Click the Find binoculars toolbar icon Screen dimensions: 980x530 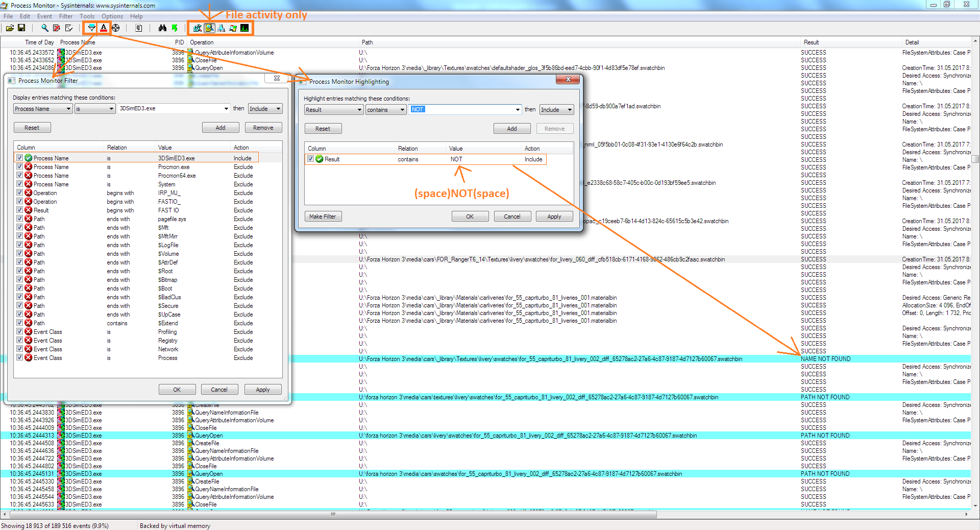162,28
